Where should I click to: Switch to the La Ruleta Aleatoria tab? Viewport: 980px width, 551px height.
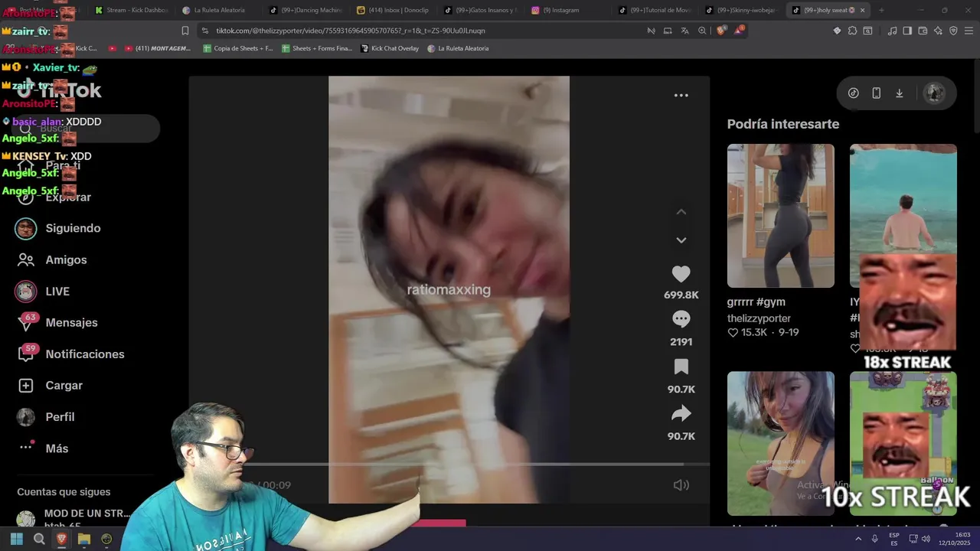click(x=218, y=10)
